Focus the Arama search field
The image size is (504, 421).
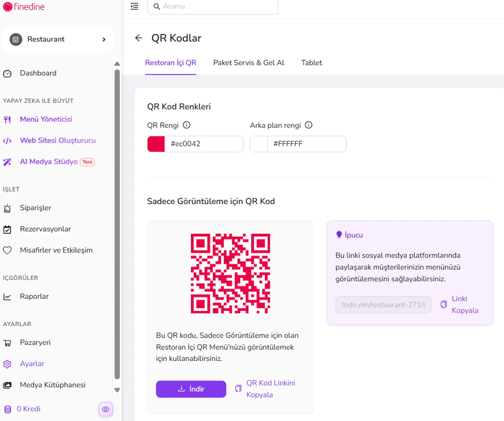(x=213, y=7)
